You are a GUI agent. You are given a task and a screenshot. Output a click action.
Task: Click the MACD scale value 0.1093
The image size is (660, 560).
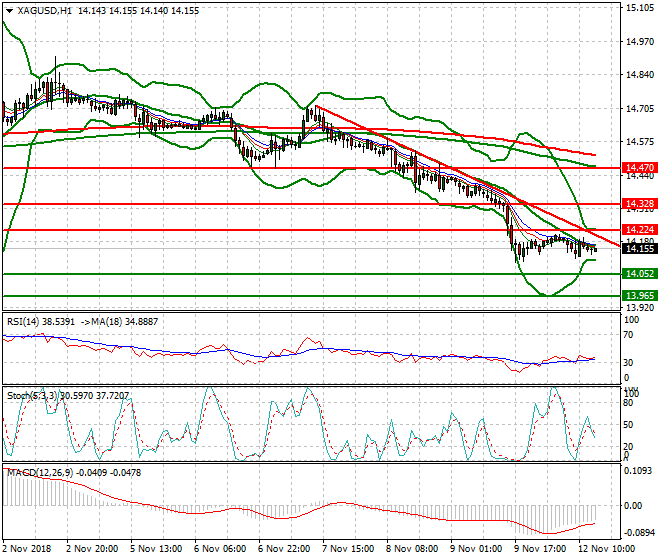click(x=639, y=469)
